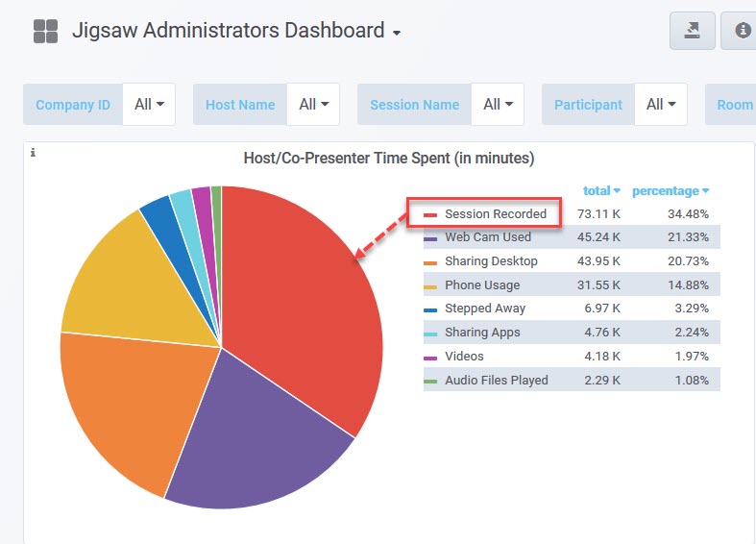Toggle Web Cam Used series in legend
756x544 pixels.
(x=487, y=237)
